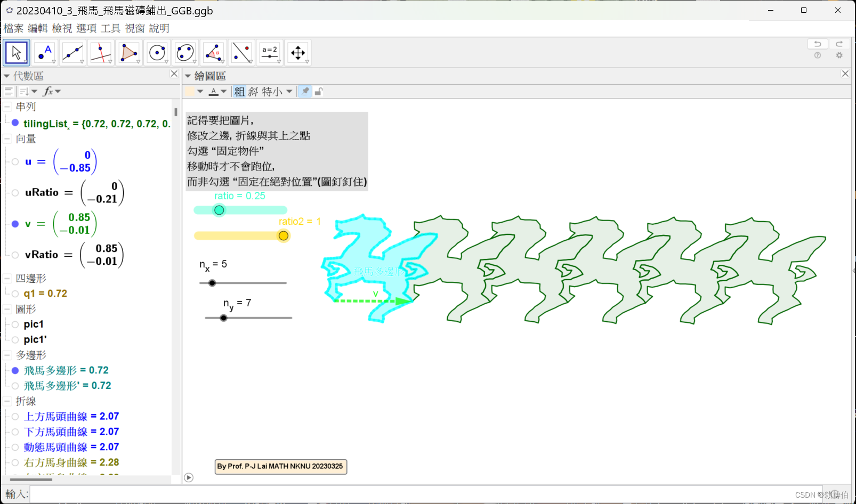Select the Move Graphics View tool

pos(298,52)
